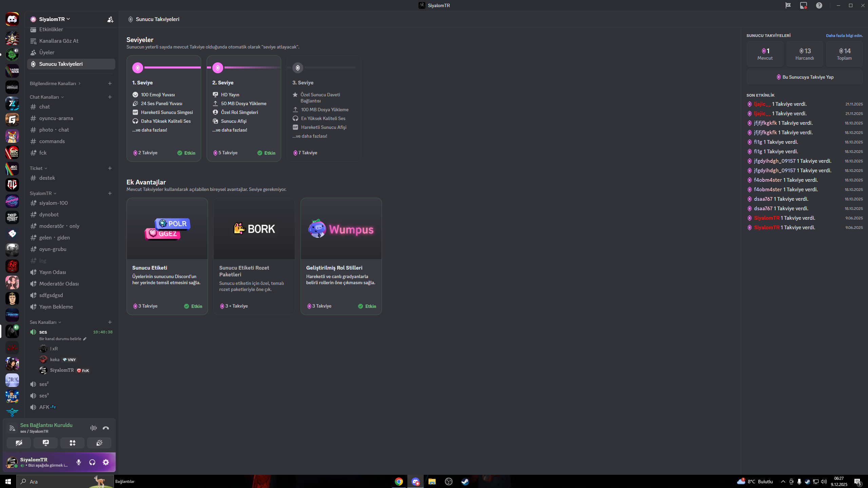Disconnect from voice using the hang-up icon
The width and height of the screenshot is (868, 488).
(106, 428)
